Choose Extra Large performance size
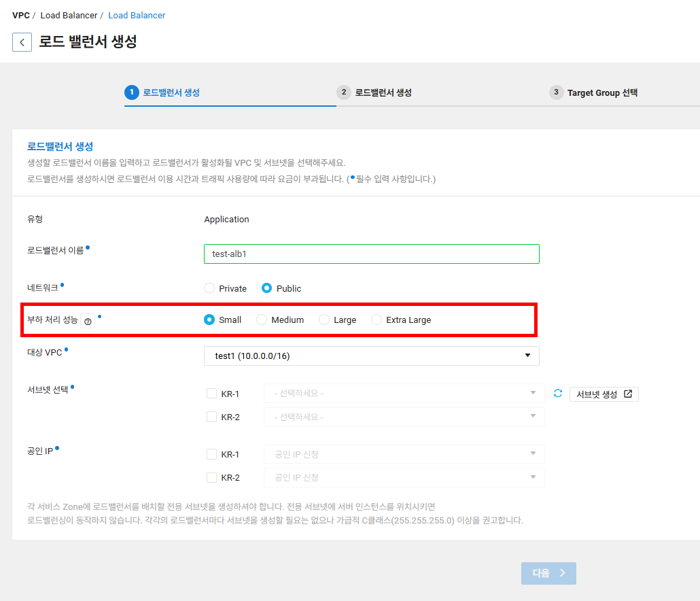Screen dimensions: 700x601 point(377,320)
